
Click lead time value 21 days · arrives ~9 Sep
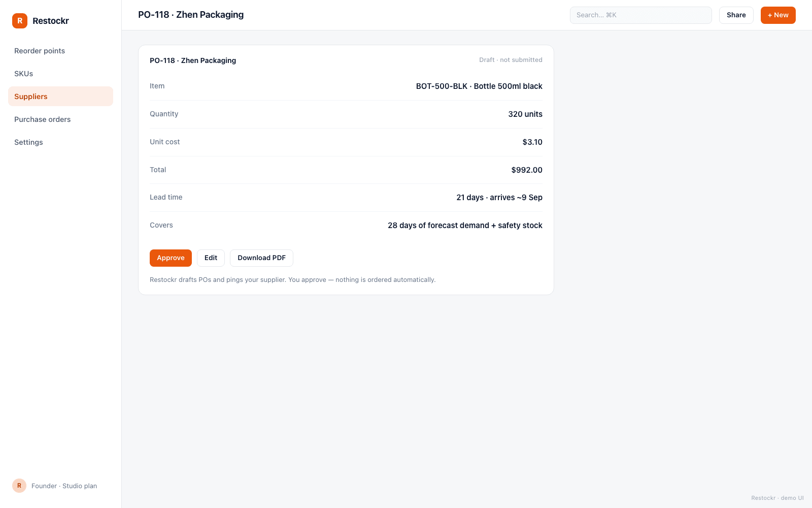click(x=499, y=198)
